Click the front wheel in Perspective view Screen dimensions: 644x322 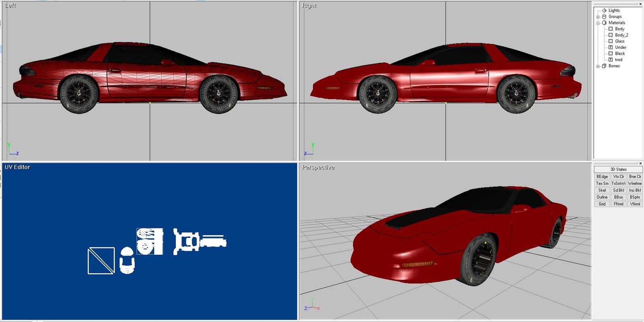pos(480,260)
